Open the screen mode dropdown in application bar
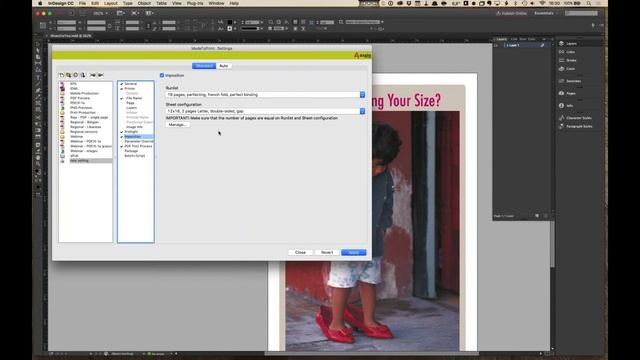The image size is (640, 360). coord(135,13)
